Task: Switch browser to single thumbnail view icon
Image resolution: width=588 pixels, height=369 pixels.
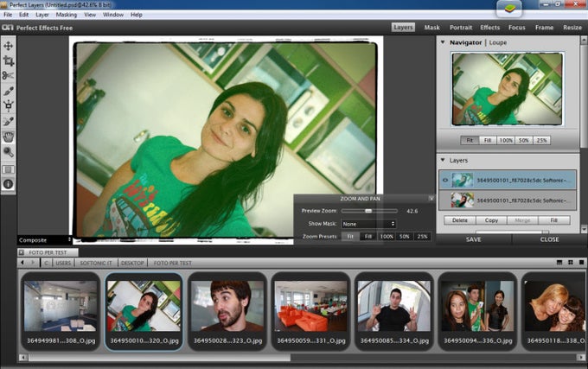Action: pos(581,263)
